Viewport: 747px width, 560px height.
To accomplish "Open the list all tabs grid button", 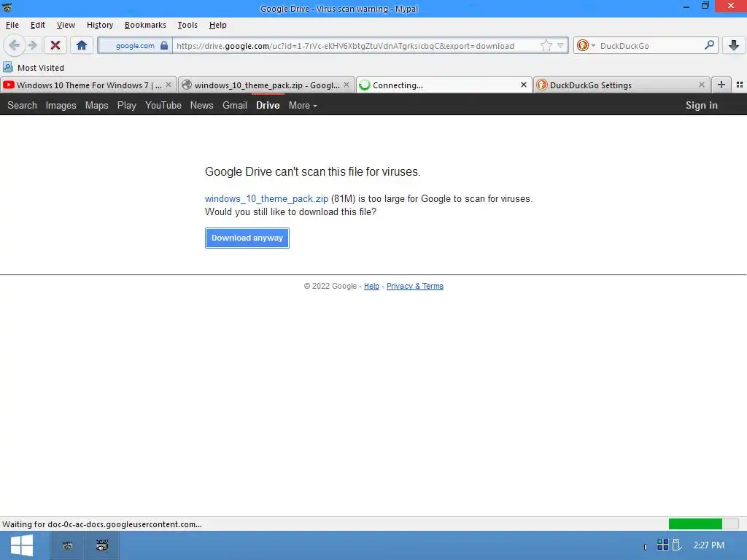I will coord(740,85).
